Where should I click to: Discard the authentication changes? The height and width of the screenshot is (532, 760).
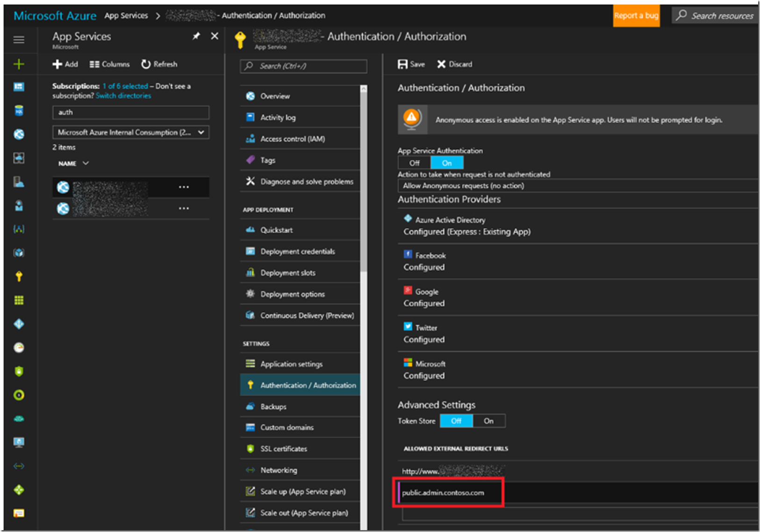pos(454,64)
